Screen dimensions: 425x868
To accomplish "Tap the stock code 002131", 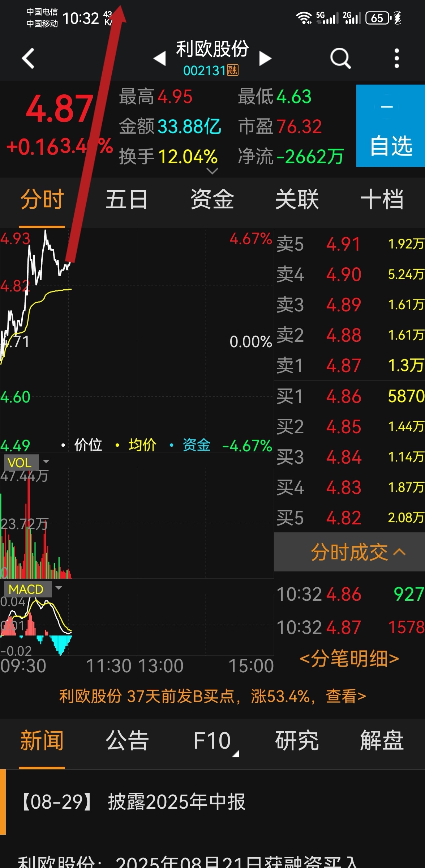I will pos(205,70).
